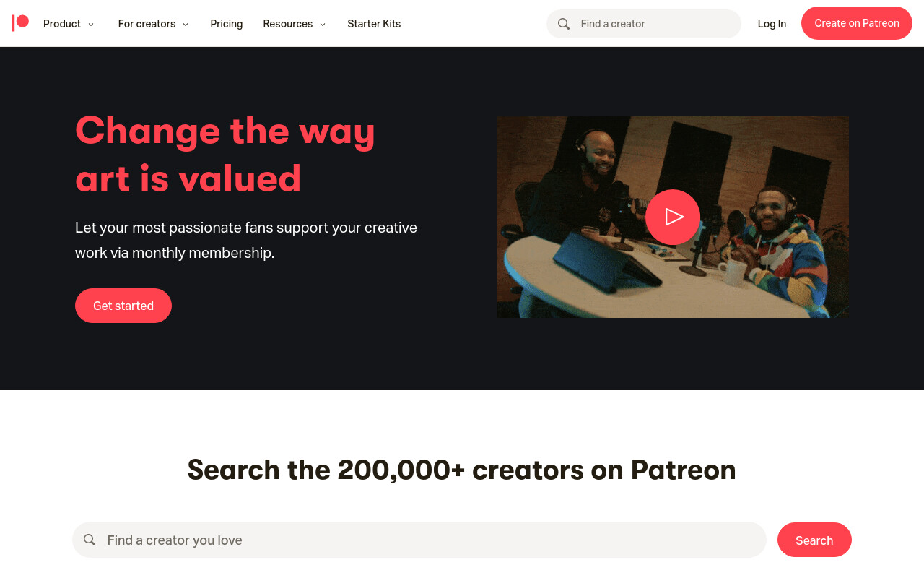This screenshot has width=924, height=578.
Task: Focus the "Find a creator you love" field
Action: pos(419,540)
